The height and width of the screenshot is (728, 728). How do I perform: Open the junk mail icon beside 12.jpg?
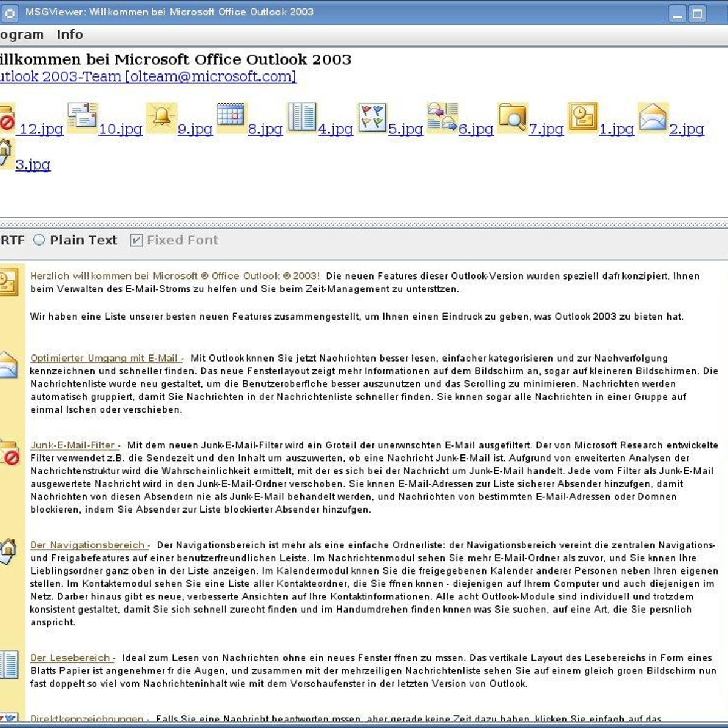(7, 119)
